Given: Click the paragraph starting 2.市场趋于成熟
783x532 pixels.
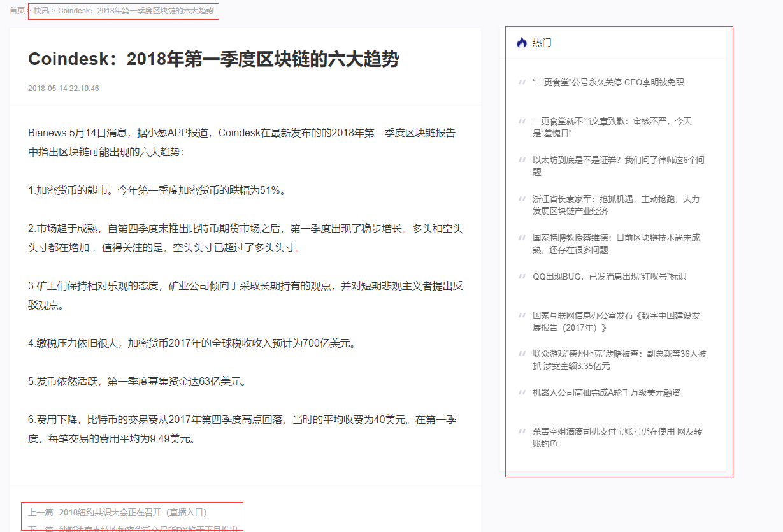Looking at the screenshot, I should (245, 238).
